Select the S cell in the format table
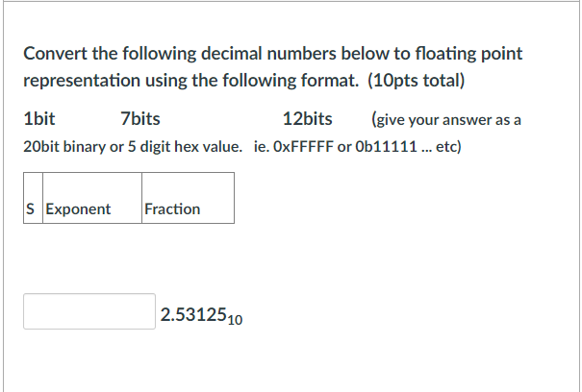Viewport: 582px width, 392px height. pyautogui.click(x=33, y=198)
